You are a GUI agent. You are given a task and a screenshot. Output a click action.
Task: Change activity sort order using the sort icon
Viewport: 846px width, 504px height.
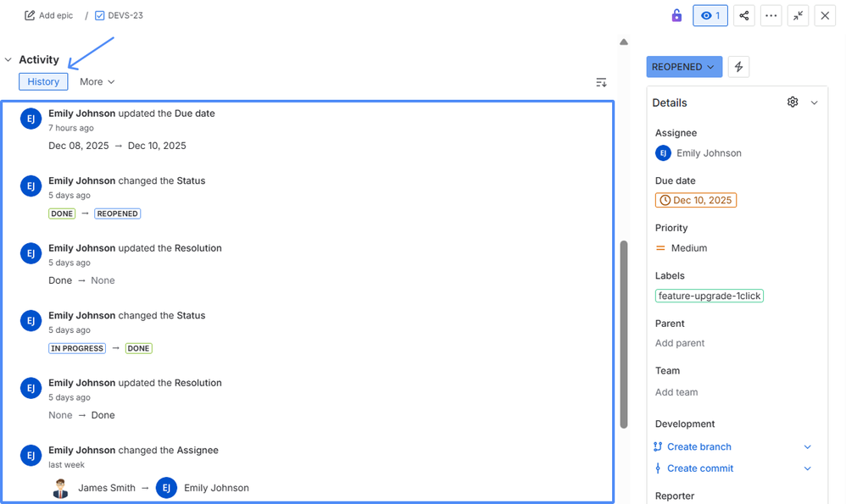pyautogui.click(x=601, y=82)
